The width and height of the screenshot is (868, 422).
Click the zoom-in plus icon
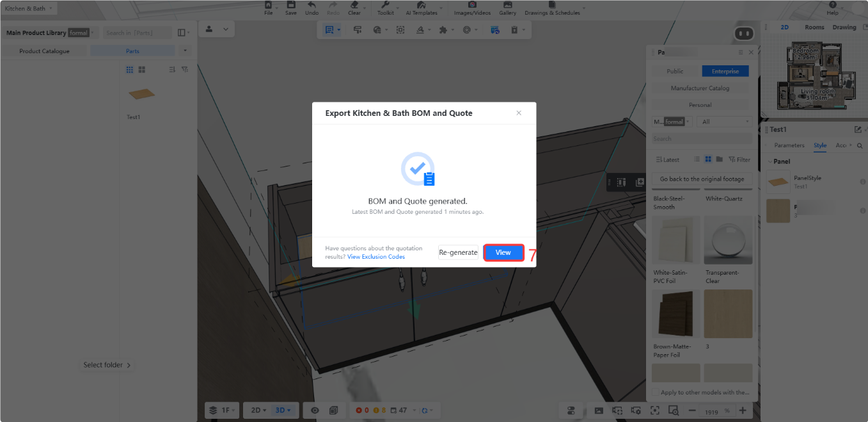tap(742, 410)
